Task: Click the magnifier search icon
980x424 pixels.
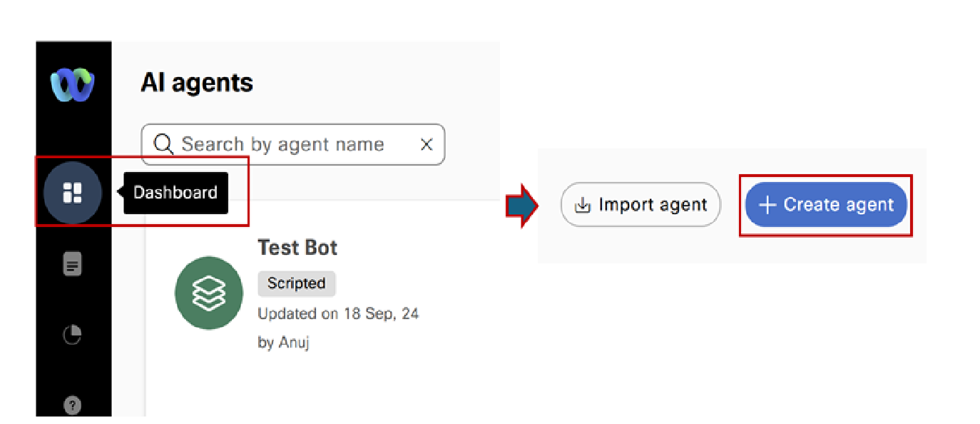Action: [163, 145]
